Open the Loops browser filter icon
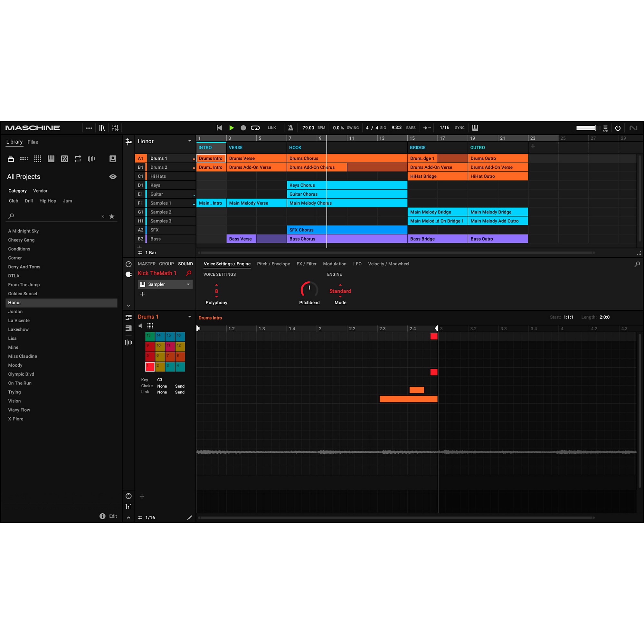 tap(78, 159)
